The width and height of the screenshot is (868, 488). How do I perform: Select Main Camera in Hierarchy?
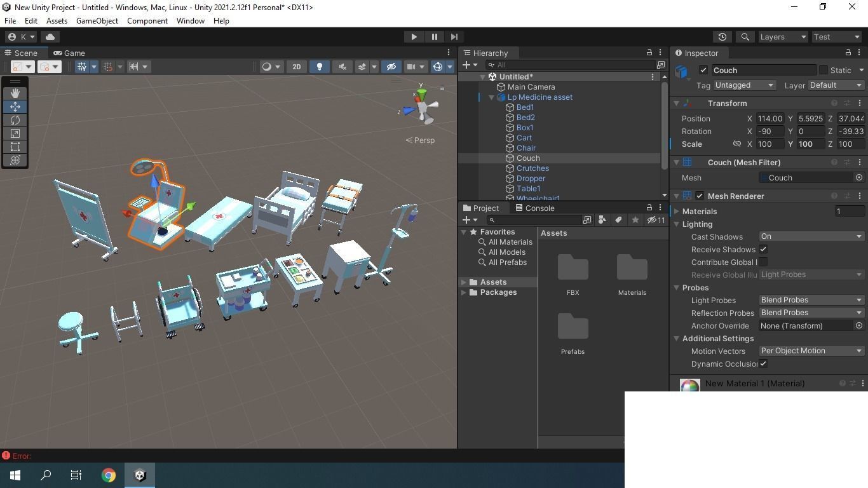click(x=531, y=87)
